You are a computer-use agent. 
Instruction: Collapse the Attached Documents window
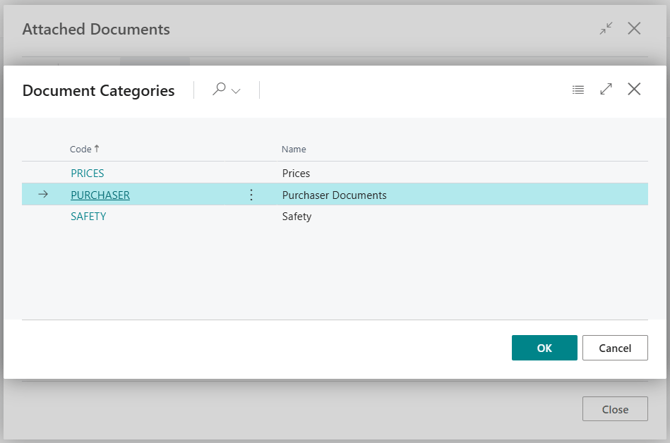click(606, 29)
